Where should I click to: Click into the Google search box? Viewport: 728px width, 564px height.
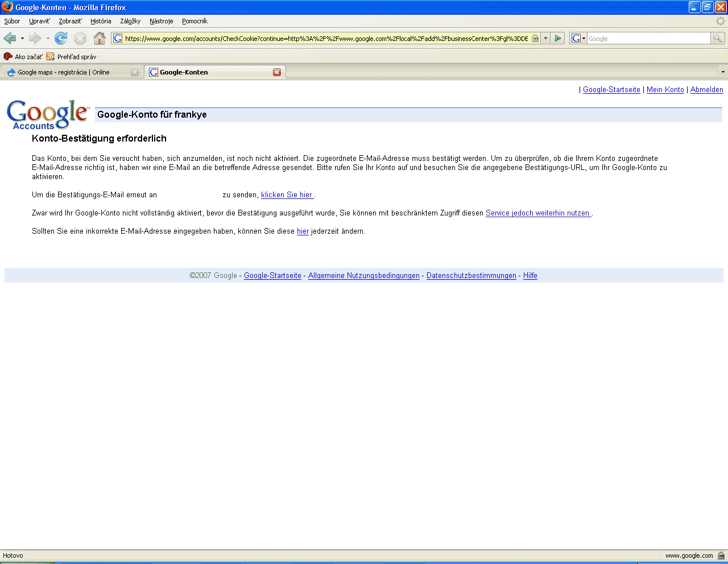(x=648, y=39)
